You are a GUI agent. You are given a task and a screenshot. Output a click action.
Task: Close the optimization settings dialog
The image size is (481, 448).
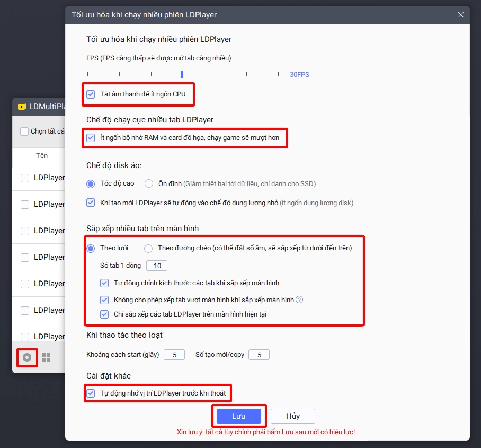[461, 15]
